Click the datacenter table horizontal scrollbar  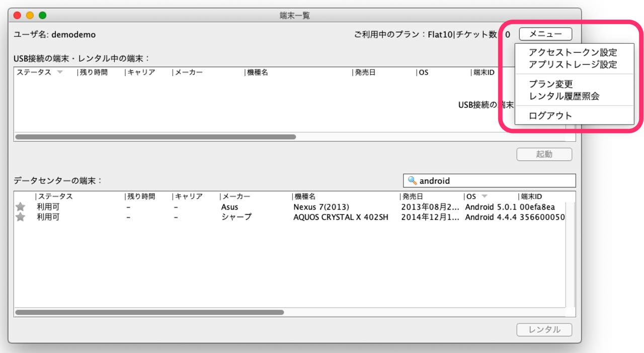[149, 312]
